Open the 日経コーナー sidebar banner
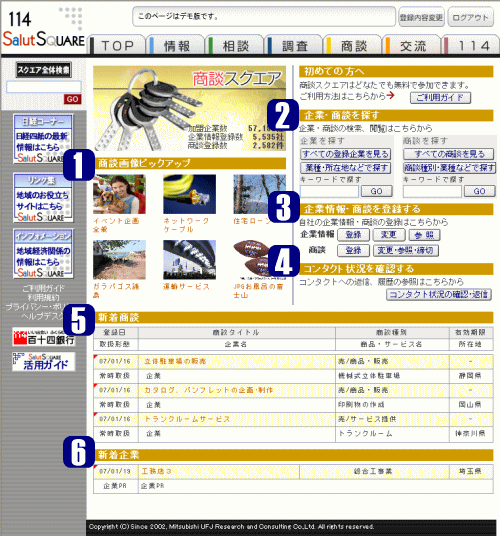Screen dimensions: 500x536 pos(43,139)
